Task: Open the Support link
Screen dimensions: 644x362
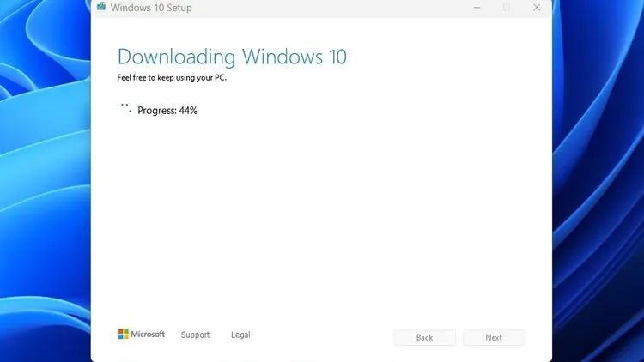Action: [x=196, y=335]
